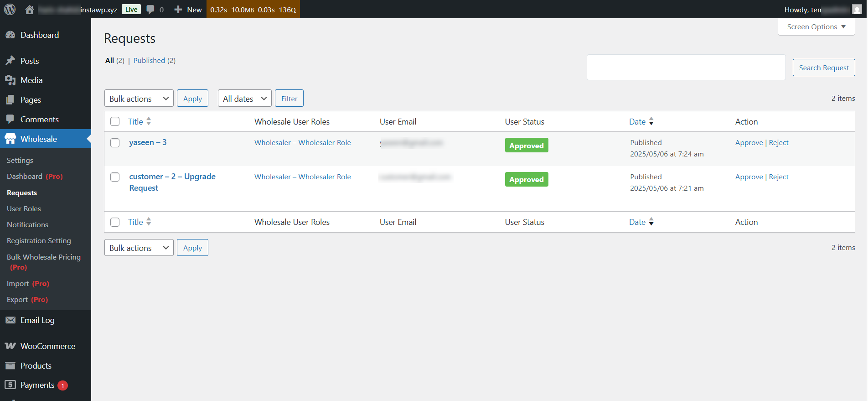
Task: Click footer Title sort arrows
Action: tap(149, 222)
